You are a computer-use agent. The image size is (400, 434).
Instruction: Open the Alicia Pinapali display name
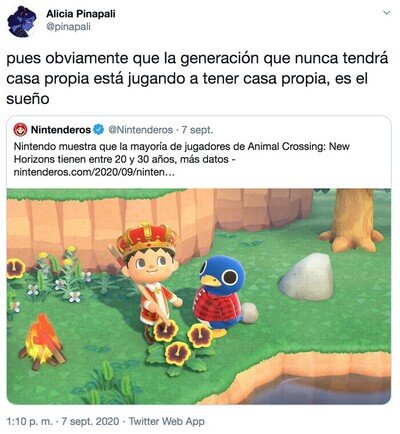[x=81, y=14]
